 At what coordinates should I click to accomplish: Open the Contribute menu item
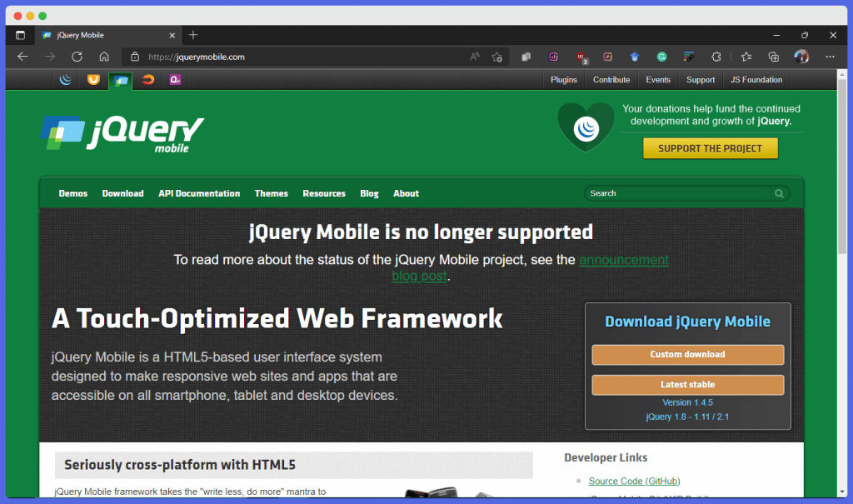point(611,80)
